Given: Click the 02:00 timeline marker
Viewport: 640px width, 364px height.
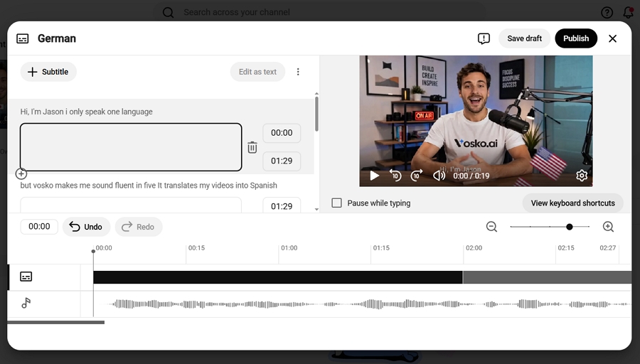Looking at the screenshot, I should [474, 248].
